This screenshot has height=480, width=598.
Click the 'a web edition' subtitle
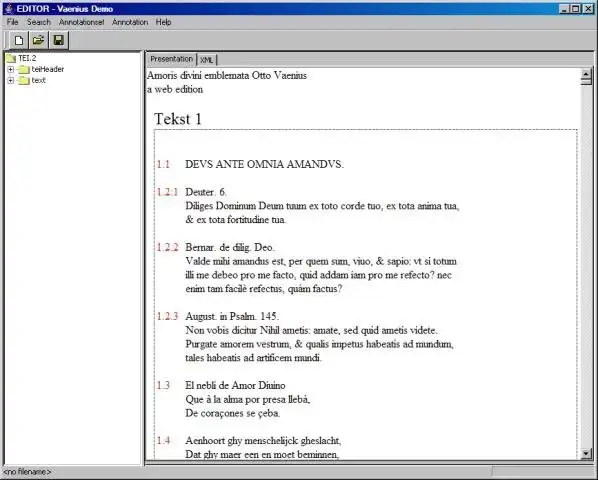(x=175, y=90)
